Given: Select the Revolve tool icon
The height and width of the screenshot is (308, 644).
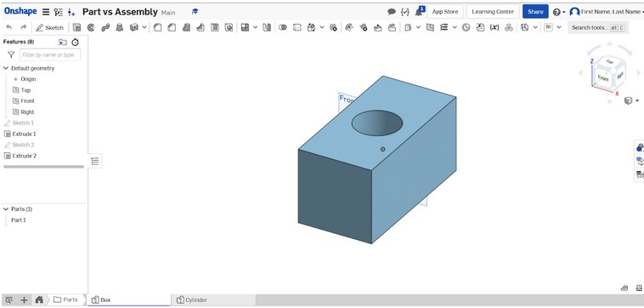Looking at the screenshot, I should [91, 27].
